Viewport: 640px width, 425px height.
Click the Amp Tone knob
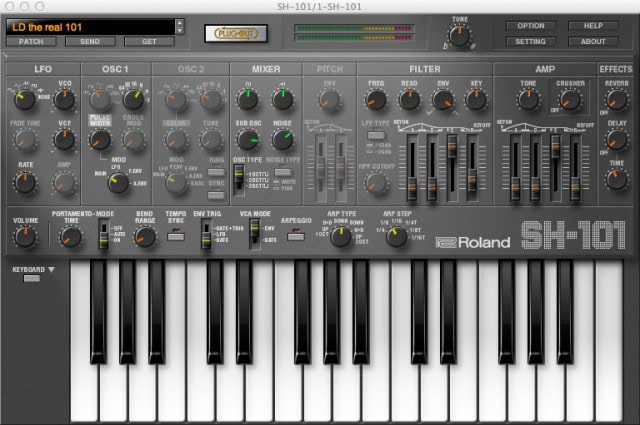529,100
